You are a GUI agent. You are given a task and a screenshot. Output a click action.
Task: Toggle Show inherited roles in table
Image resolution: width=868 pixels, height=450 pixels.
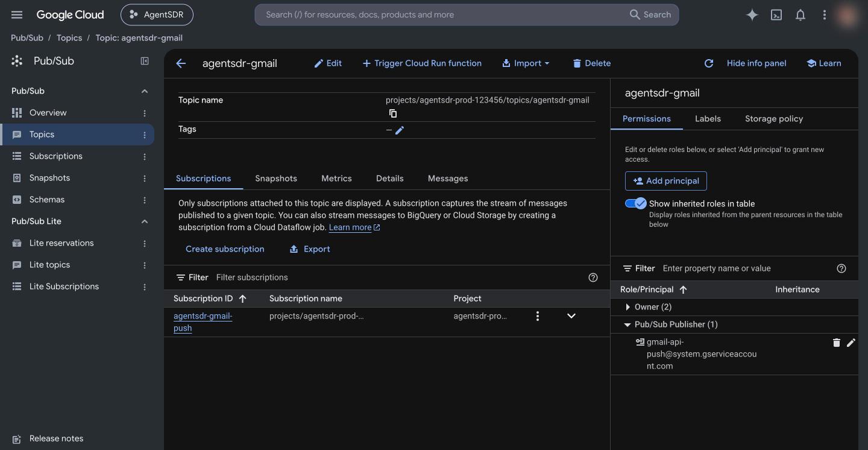pos(635,204)
